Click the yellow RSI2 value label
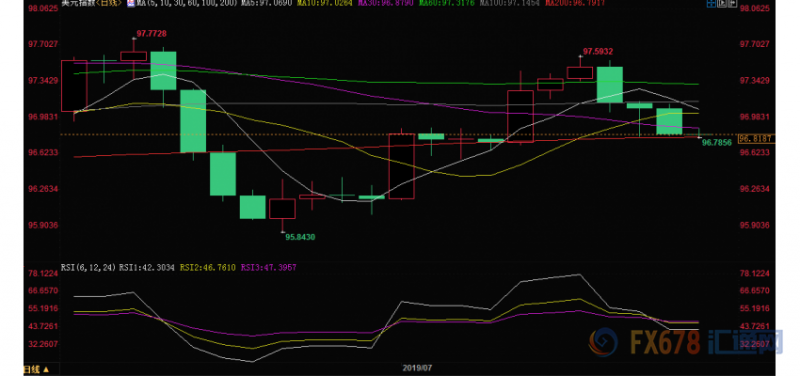Screen dimensions: 800x376 click(x=207, y=267)
